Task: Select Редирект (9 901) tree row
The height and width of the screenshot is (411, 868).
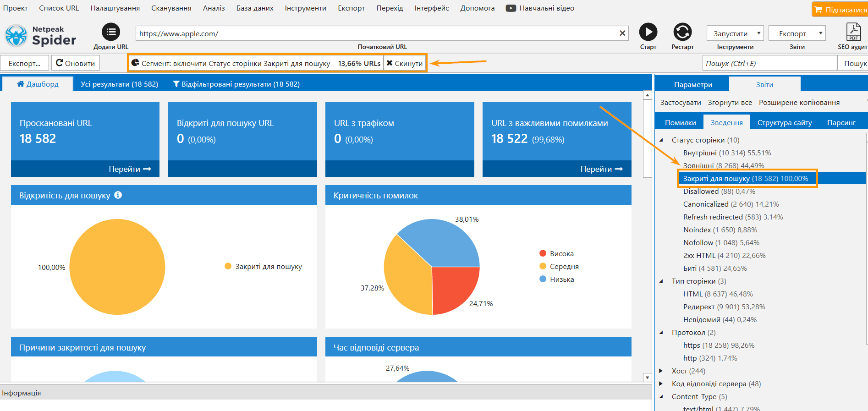Action: click(724, 307)
